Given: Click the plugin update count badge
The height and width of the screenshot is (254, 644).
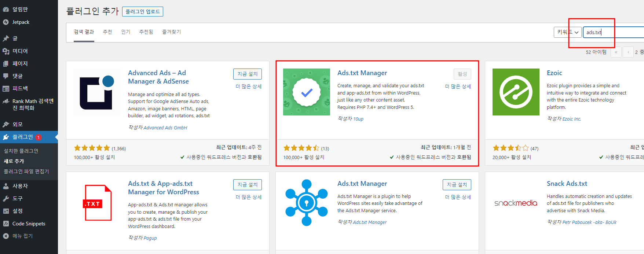Looking at the screenshot, I should click(39, 137).
